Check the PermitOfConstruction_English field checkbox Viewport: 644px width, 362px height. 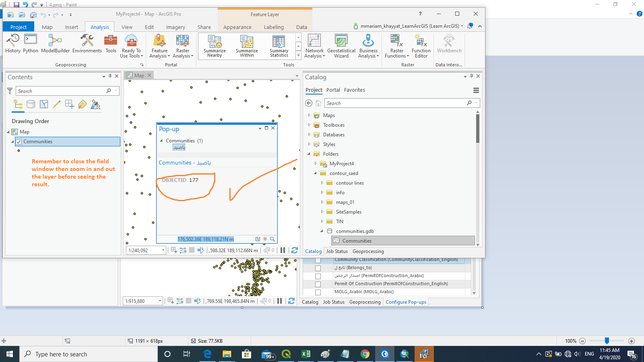pos(318,284)
